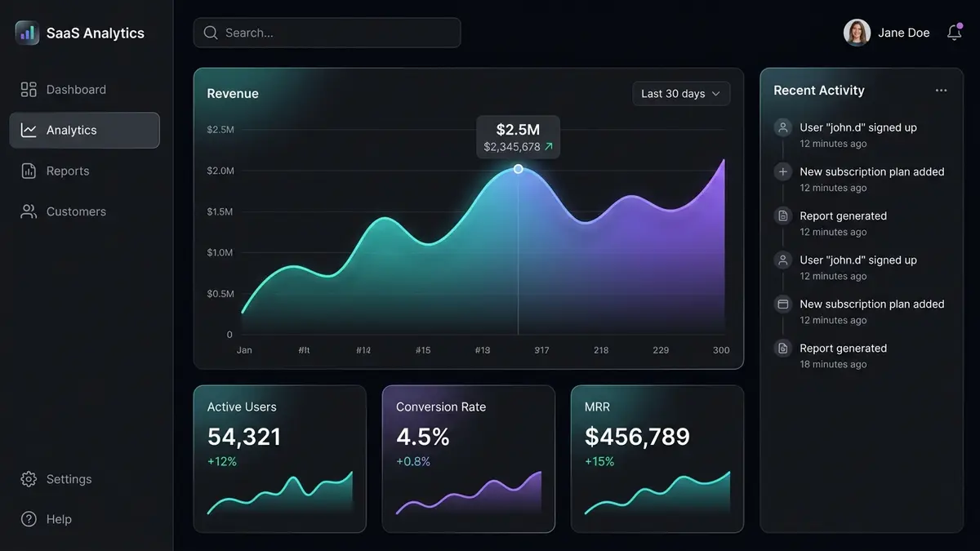Switch to the Analytics section

(73, 130)
